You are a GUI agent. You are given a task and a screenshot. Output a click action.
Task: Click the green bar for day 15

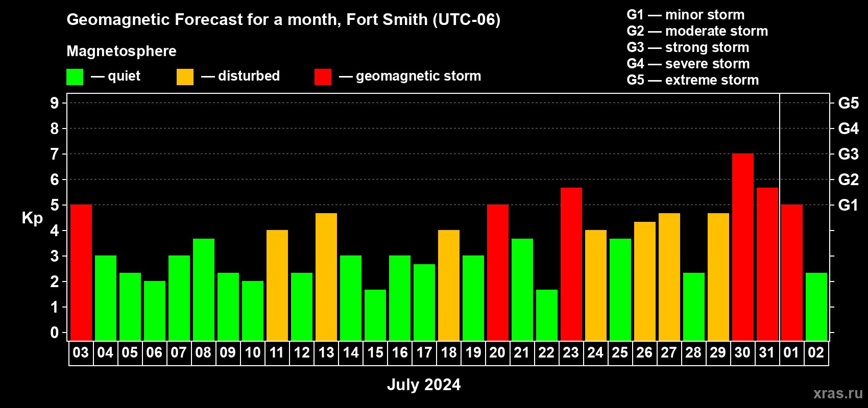pyautogui.click(x=375, y=315)
